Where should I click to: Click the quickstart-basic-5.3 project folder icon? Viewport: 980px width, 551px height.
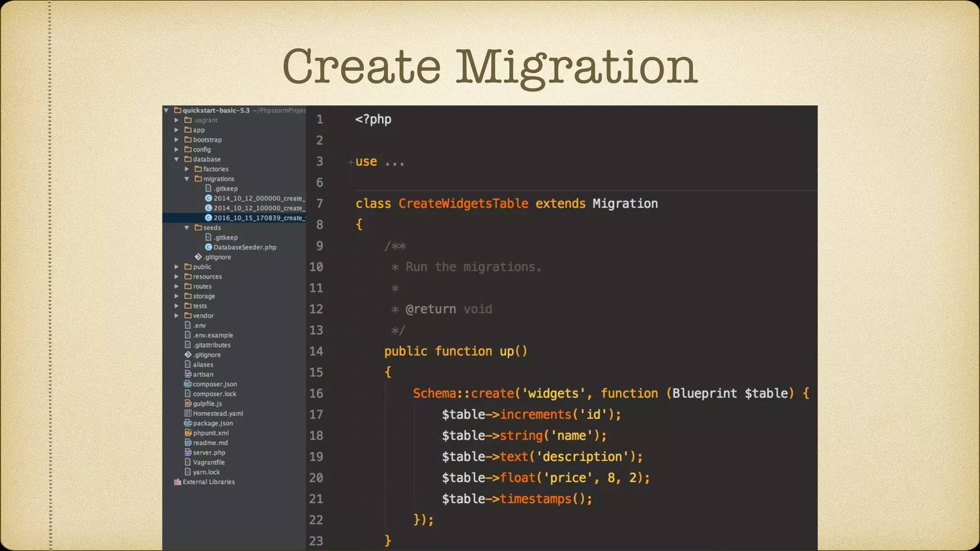(178, 110)
